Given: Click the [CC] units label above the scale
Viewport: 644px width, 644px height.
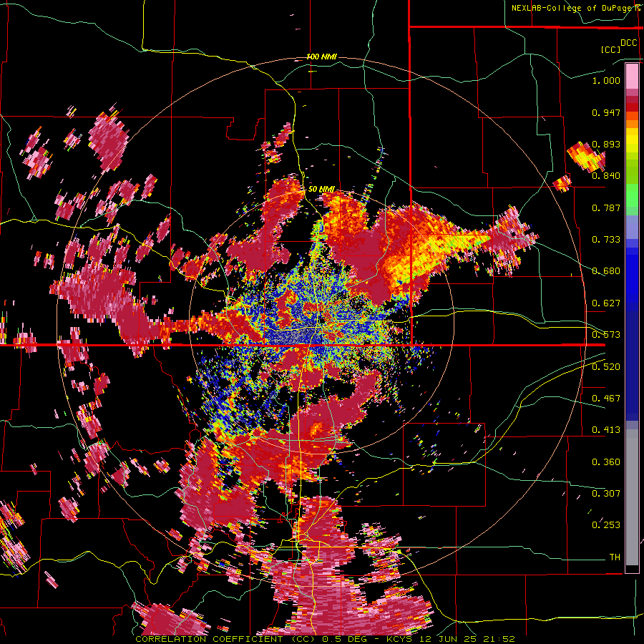Looking at the screenshot, I should pos(610,49).
